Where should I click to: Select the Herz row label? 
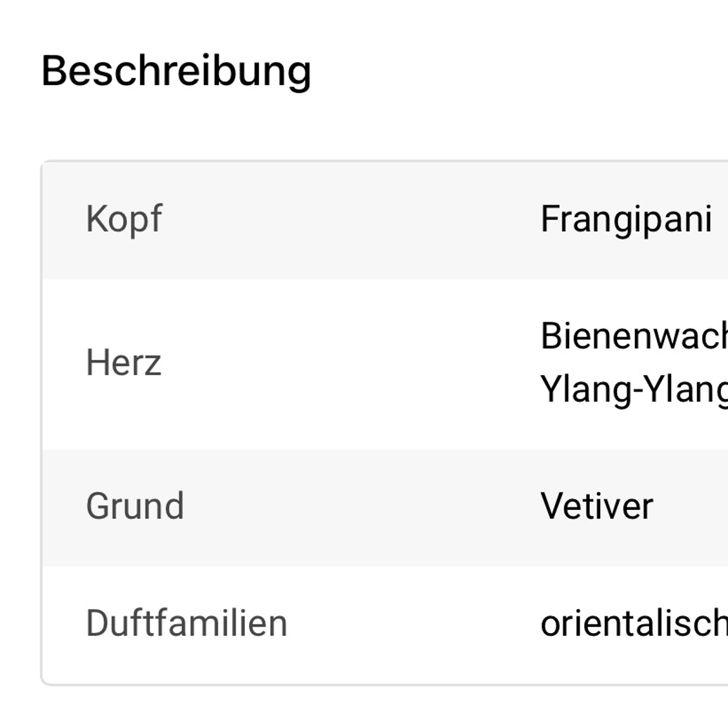tap(123, 363)
